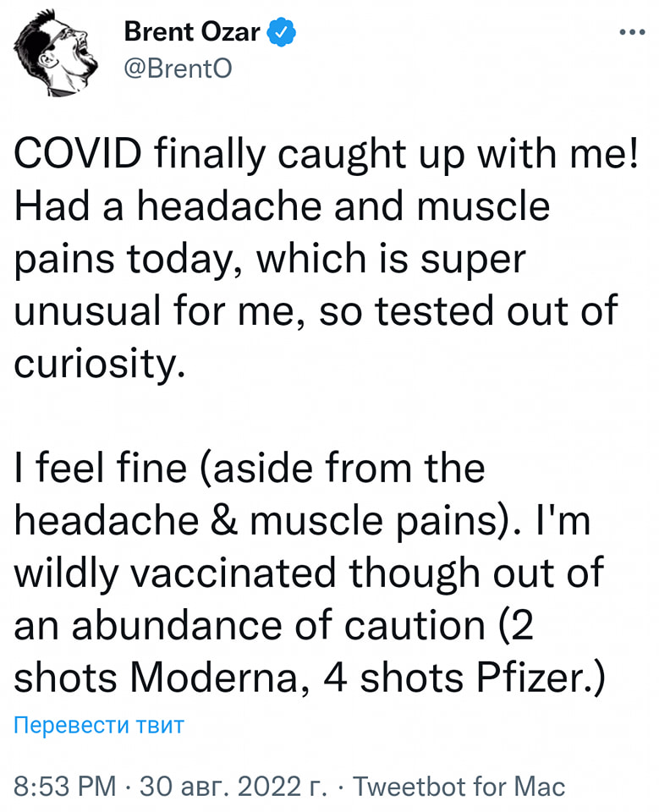Click the "Brent Ozar" display name

coord(192,32)
